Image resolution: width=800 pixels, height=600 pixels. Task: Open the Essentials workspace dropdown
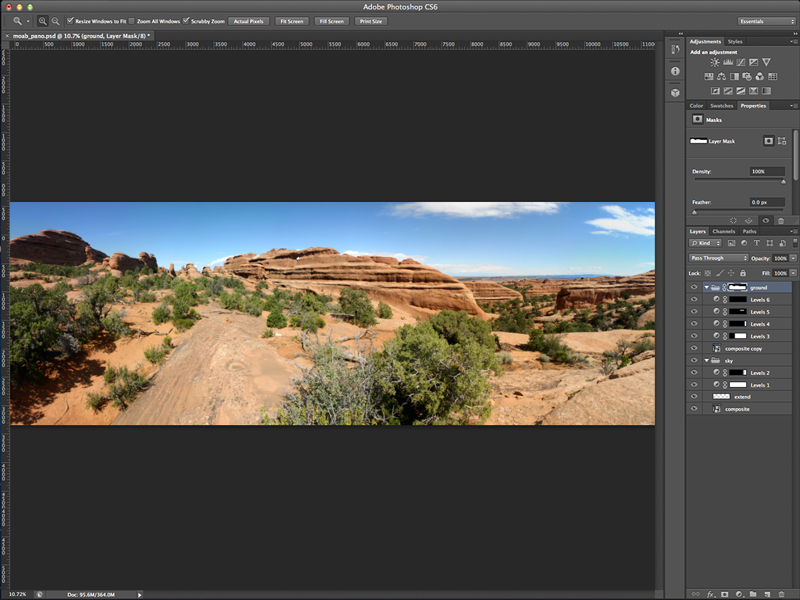coord(766,21)
